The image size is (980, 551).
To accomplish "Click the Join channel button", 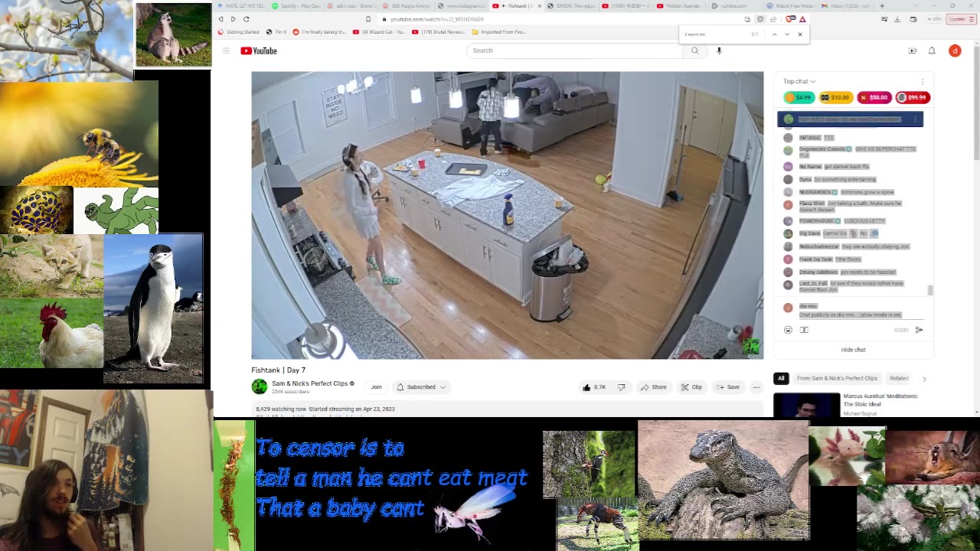I will coord(376,387).
